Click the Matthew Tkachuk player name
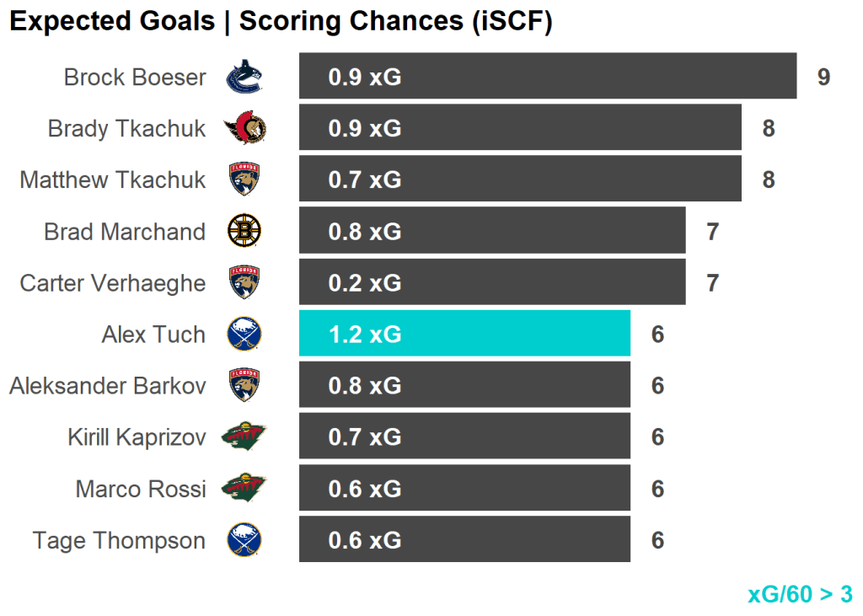This screenshot has height=616, width=863. pos(113,180)
